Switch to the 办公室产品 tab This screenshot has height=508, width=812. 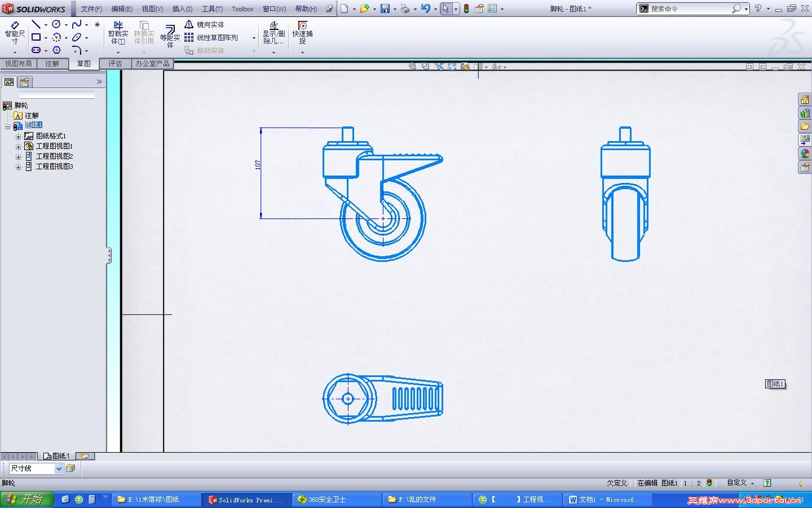tap(152, 64)
